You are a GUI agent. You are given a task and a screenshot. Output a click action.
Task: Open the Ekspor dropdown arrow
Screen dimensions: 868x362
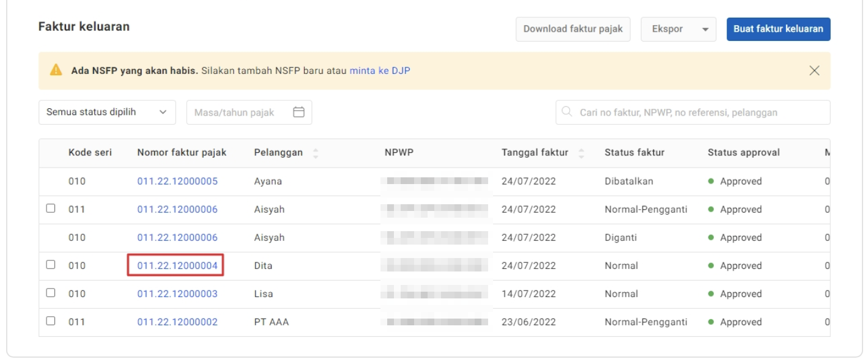(x=705, y=29)
